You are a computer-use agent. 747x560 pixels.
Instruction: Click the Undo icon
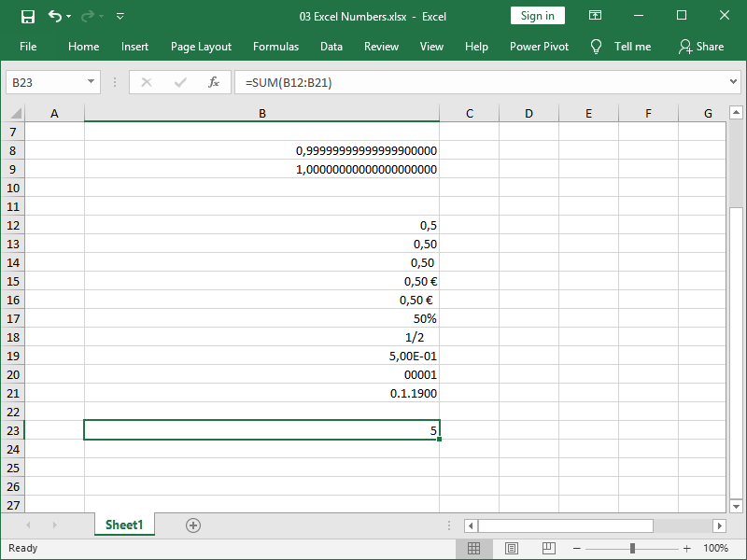(53, 15)
